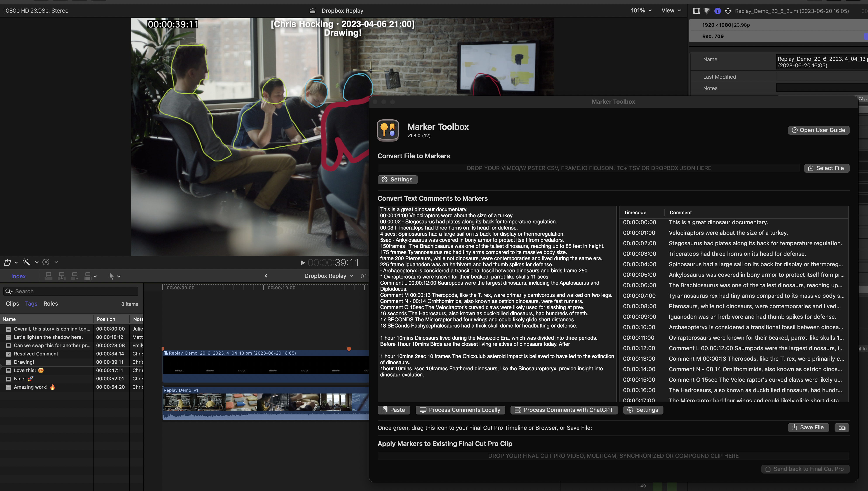This screenshot has height=491, width=868.
Task: Open the Color inspector triangle icon
Action: [x=707, y=11]
